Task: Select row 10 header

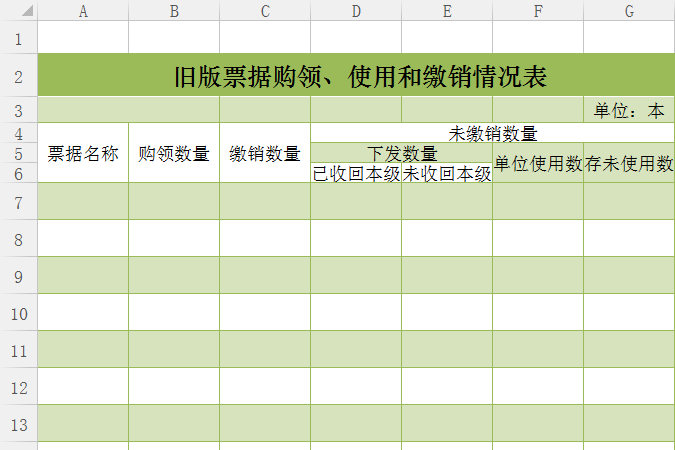Action: pyautogui.click(x=18, y=312)
